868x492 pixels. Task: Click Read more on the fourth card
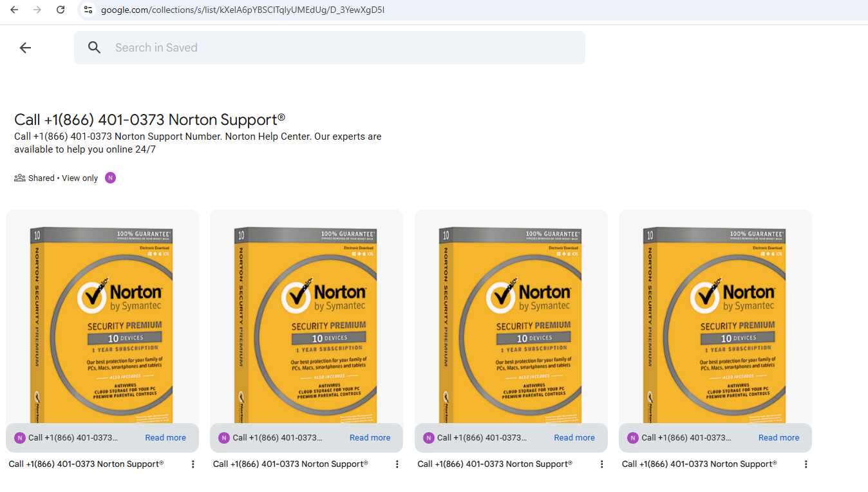(778, 437)
